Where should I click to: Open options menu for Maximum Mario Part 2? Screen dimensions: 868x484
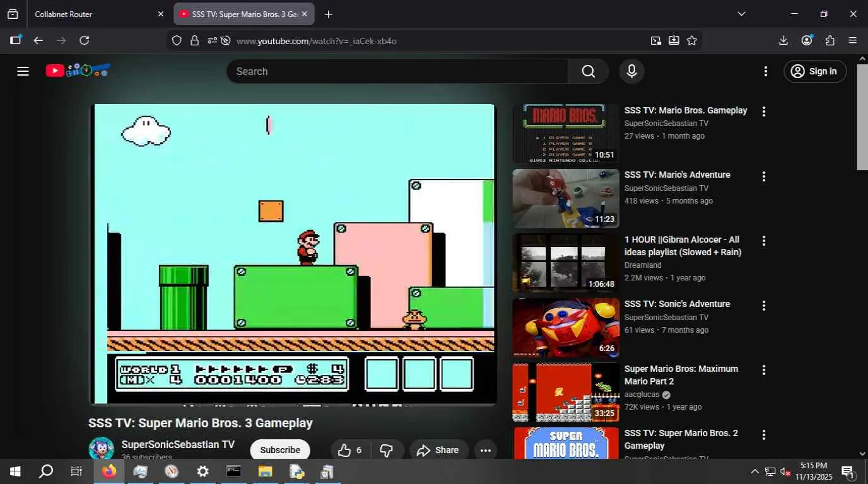763,370
